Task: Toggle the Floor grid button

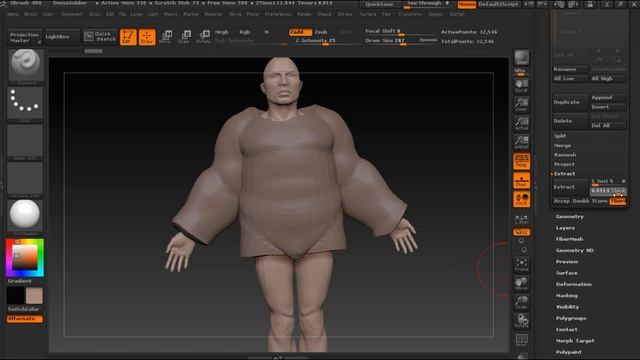Action: (x=521, y=180)
